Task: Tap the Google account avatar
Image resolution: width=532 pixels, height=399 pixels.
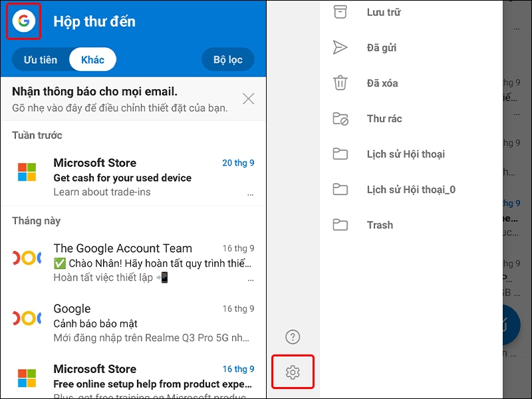Action: point(24,21)
